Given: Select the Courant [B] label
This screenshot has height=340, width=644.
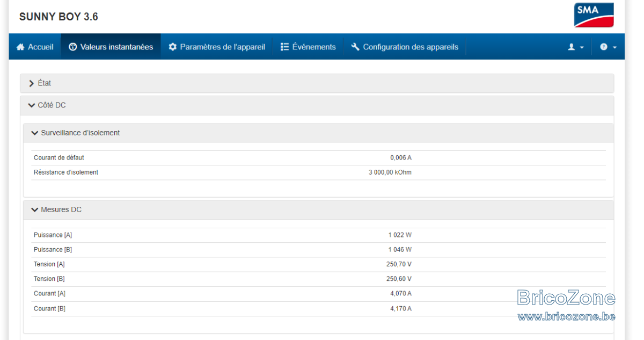Looking at the screenshot, I should coord(50,309).
